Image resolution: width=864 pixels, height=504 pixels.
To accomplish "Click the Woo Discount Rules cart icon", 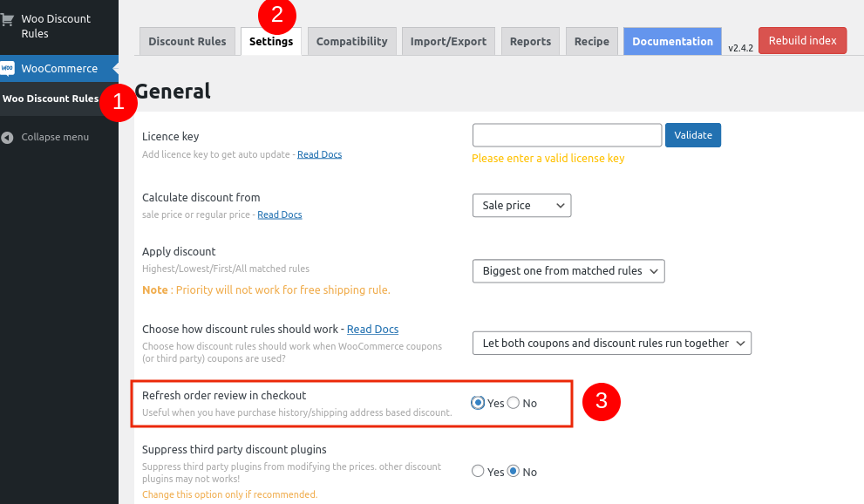I will pyautogui.click(x=7, y=20).
